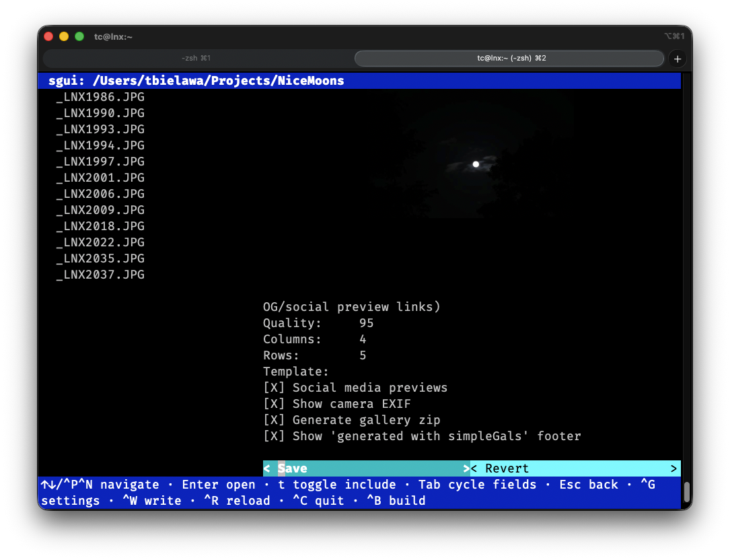Open a new terminal tab with plus icon
Screen dimensions: 730x560
click(678, 59)
